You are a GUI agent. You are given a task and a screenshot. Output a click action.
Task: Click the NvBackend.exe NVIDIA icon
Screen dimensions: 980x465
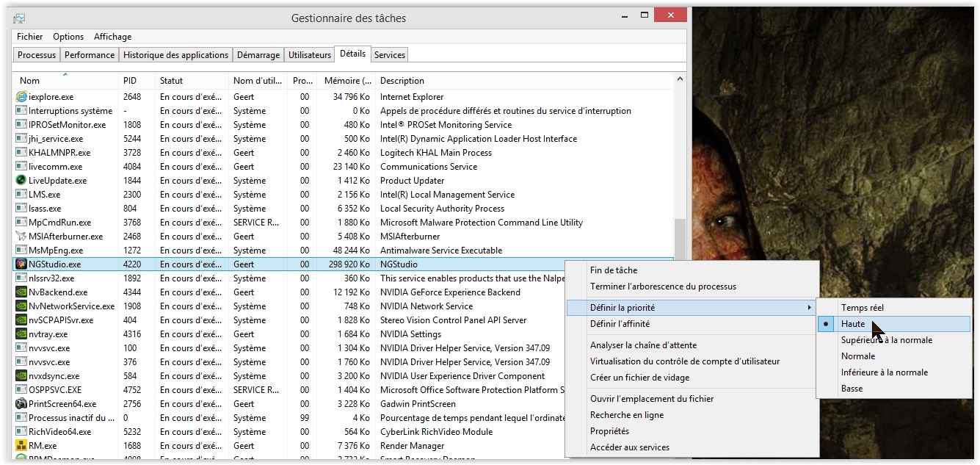click(x=21, y=292)
